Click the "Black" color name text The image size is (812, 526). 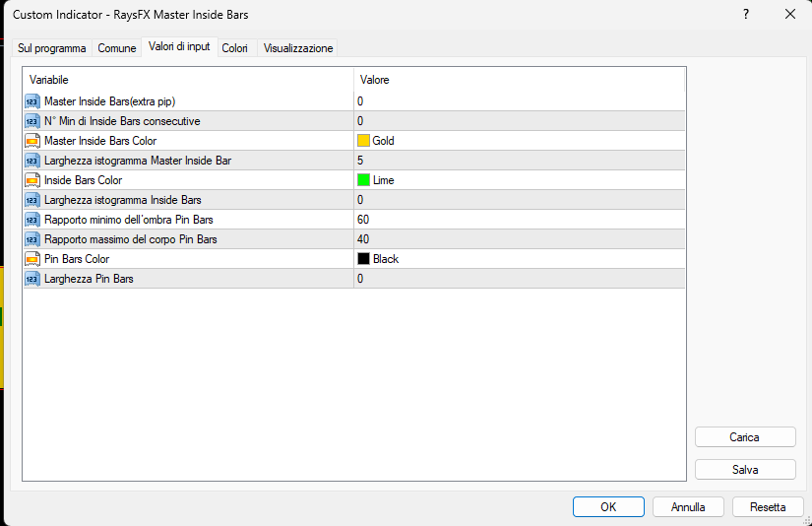click(x=386, y=259)
